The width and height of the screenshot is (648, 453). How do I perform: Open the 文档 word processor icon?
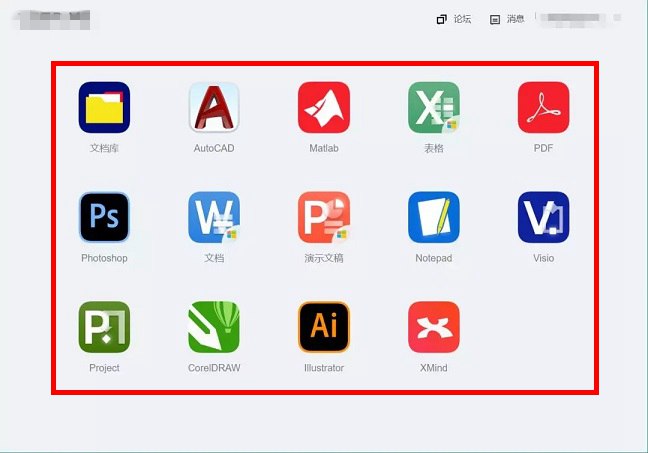click(x=214, y=217)
